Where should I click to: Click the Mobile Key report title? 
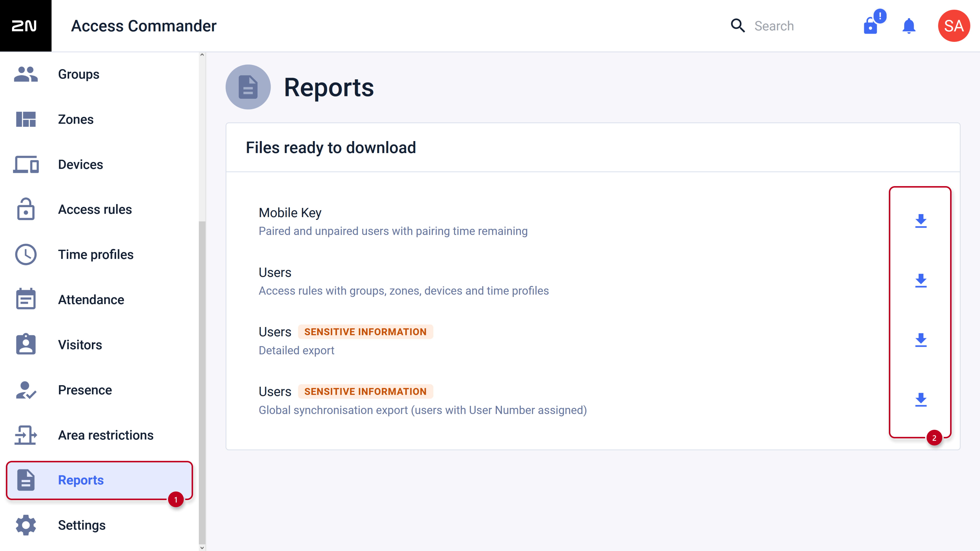pos(290,213)
